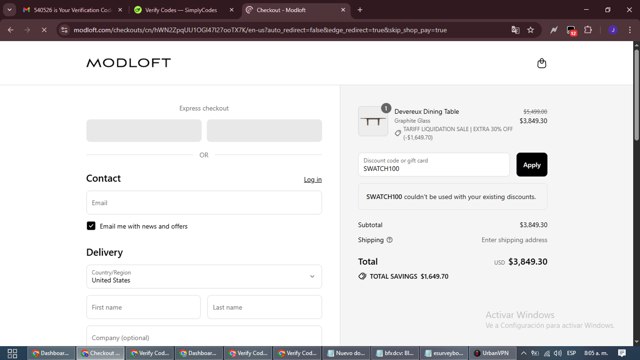Open the tab search dropdown arrow
The width and height of the screenshot is (640, 360).
tap(9, 10)
